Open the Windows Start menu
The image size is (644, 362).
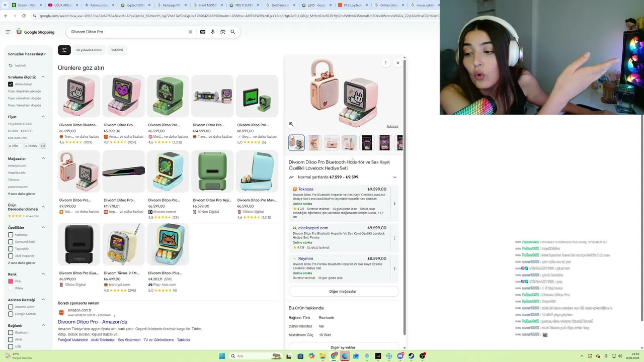pyautogui.click(x=222, y=356)
